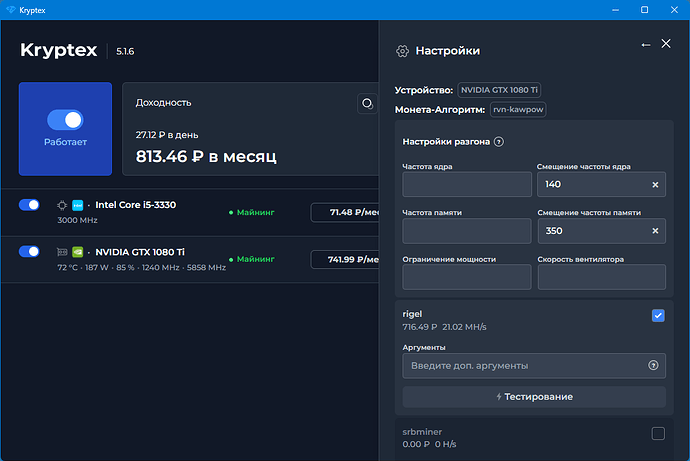
Task: Clear the memory clock offset value 350
Action: pyautogui.click(x=655, y=232)
